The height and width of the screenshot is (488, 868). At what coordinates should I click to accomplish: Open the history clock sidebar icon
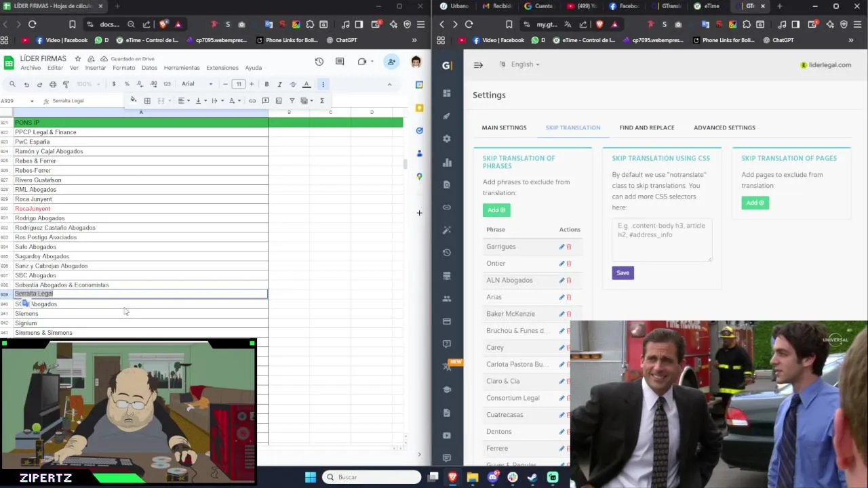click(446, 253)
